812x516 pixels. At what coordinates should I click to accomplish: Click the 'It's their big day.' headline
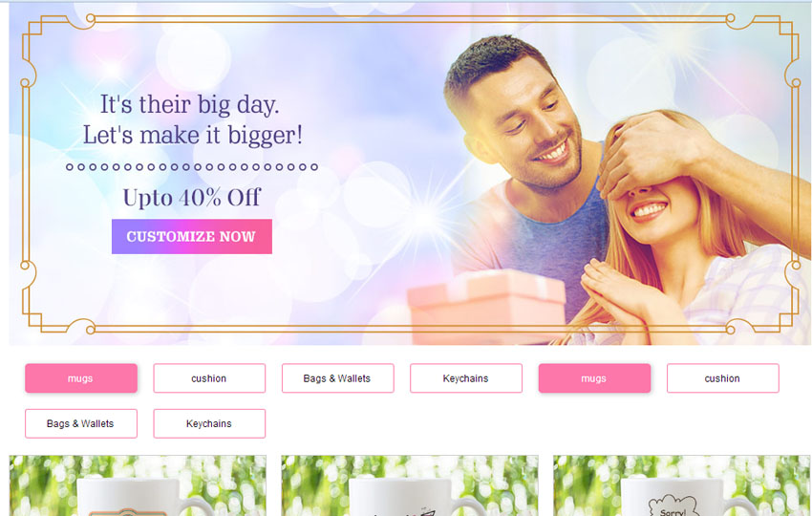(189, 104)
